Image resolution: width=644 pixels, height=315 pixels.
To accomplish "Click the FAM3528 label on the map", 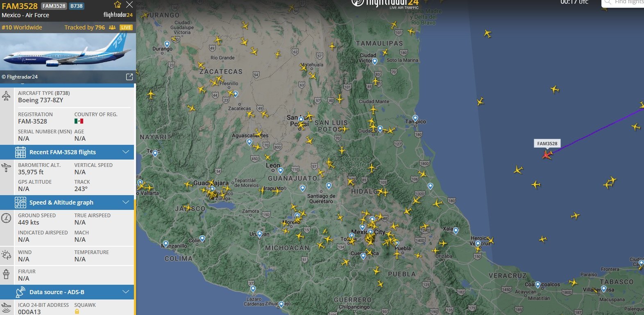I will pyautogui.click(x=547, y=144).
